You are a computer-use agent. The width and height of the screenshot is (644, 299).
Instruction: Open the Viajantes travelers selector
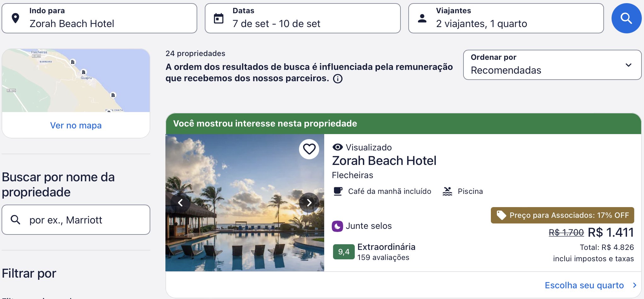point(506,18)
